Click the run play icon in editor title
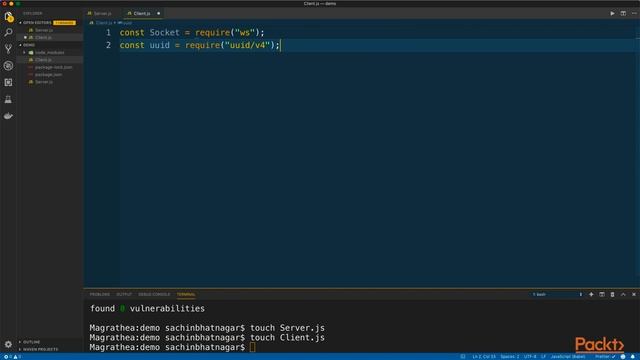This screenshot has height=360, width=640. tap(612, 13)
